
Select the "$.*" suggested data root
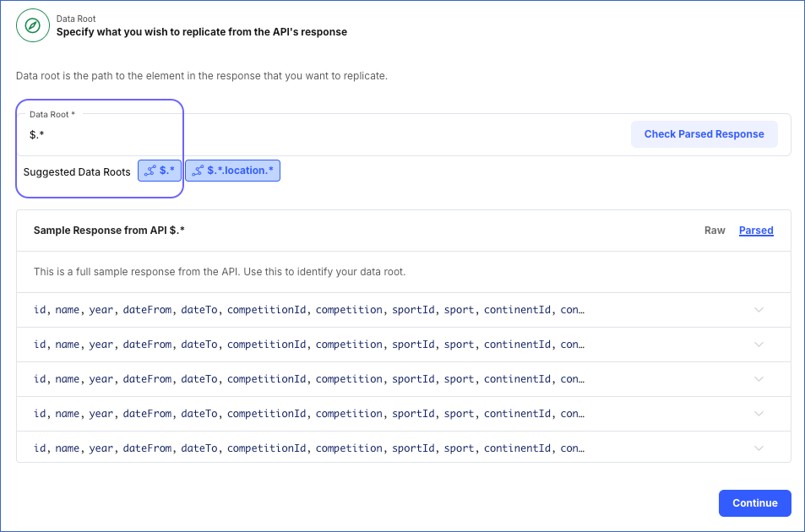[x=160, y=170]
